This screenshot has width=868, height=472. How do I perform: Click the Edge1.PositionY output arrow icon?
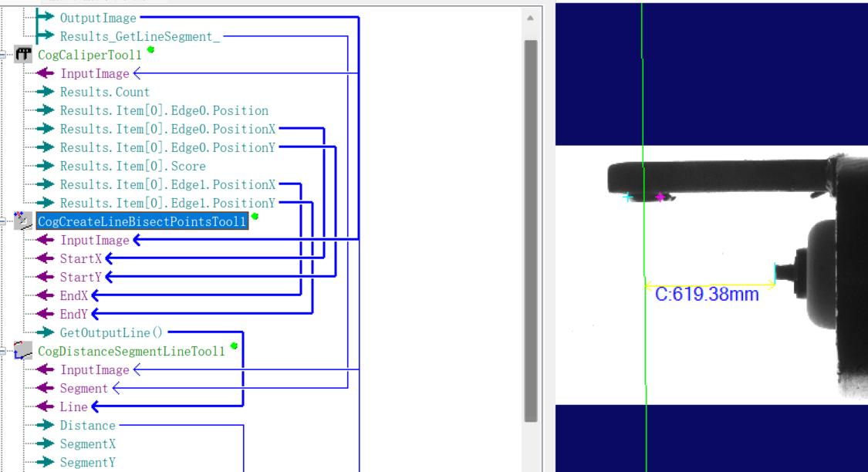(45, 203)
